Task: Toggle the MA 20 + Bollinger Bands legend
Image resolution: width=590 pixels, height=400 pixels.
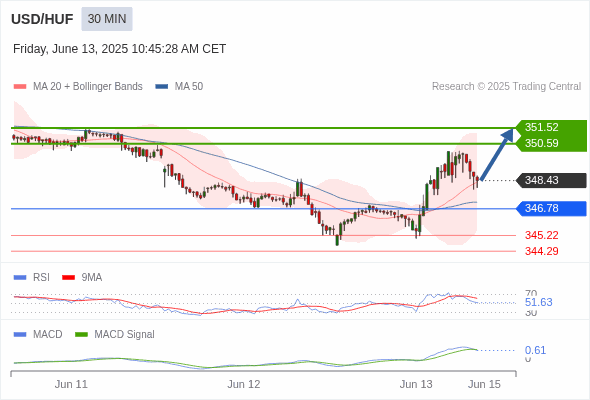Action: pos(78,87)
